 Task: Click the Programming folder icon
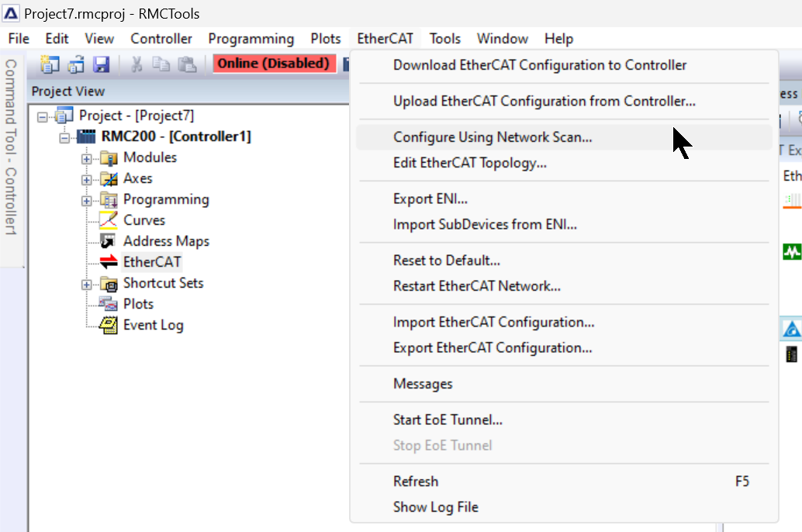click(109, 199)
